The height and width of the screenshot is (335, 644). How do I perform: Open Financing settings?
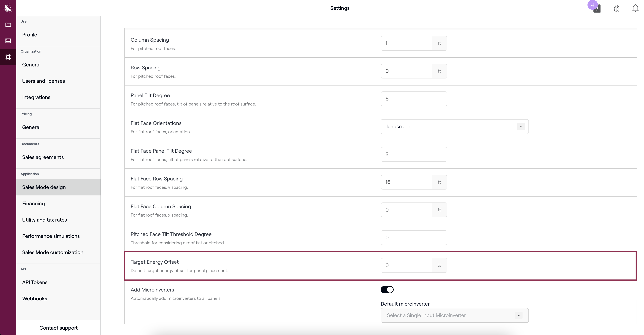pyautogui.click(x=58, y=203)
